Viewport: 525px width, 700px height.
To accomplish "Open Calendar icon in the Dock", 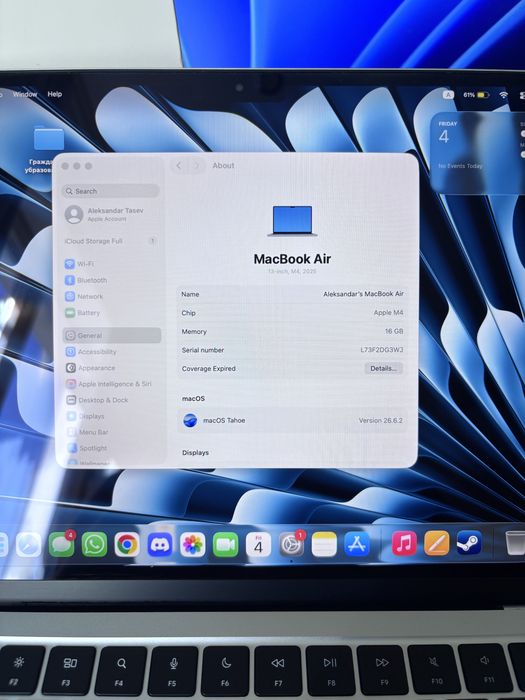I will click(258, 544).
